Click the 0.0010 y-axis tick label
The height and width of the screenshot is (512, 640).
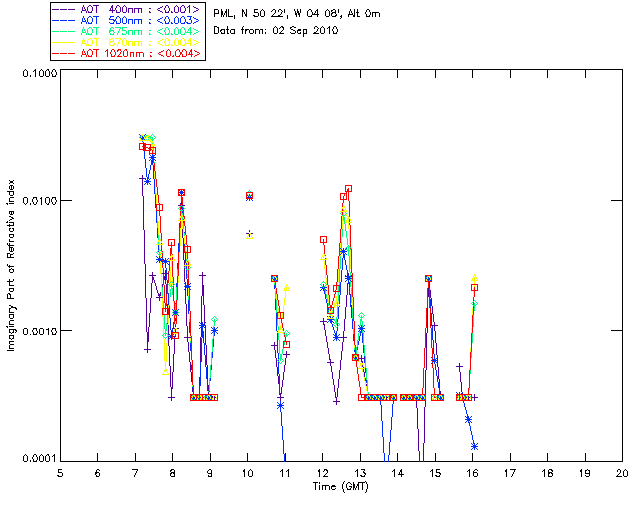click(37, 331)
